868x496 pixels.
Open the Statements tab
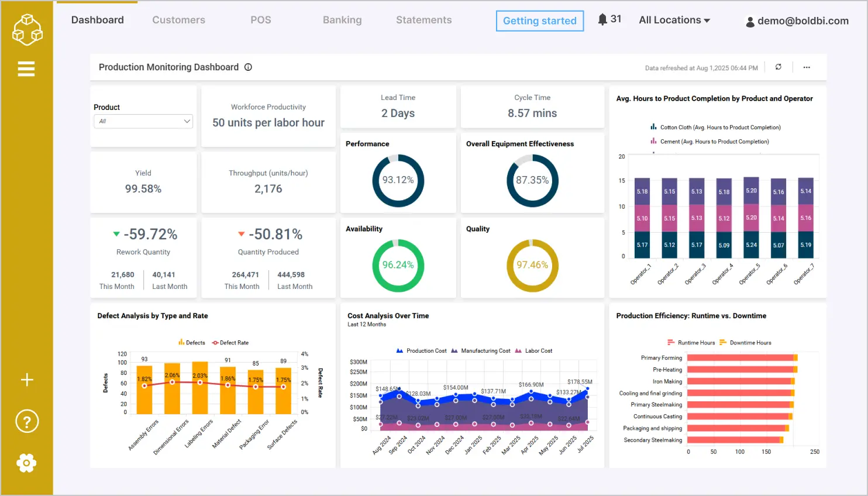click(423, 20)
